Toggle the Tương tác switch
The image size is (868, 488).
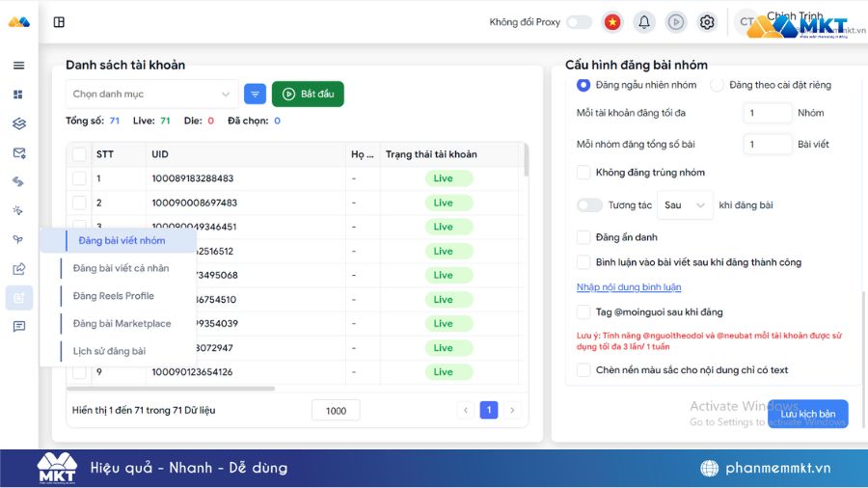click(589, 205)
